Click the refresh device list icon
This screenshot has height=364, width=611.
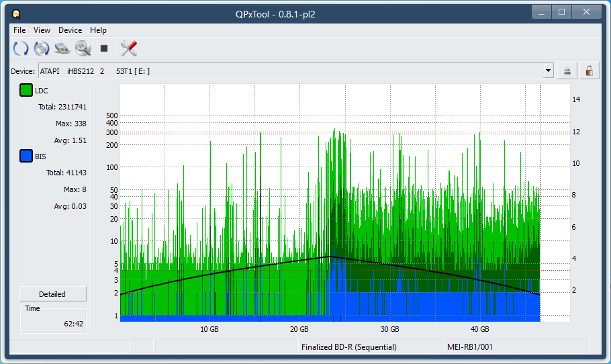(x=21, y=48)
